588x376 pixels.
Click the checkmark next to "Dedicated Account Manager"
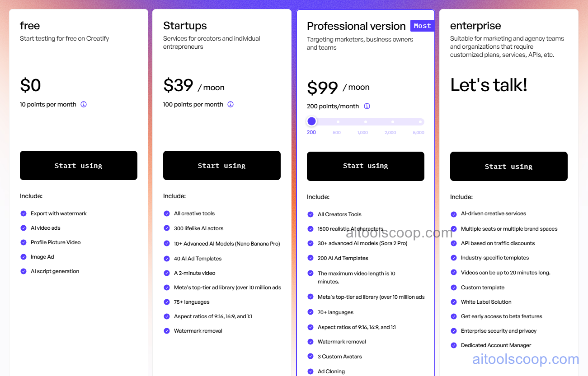coord(454,345)
